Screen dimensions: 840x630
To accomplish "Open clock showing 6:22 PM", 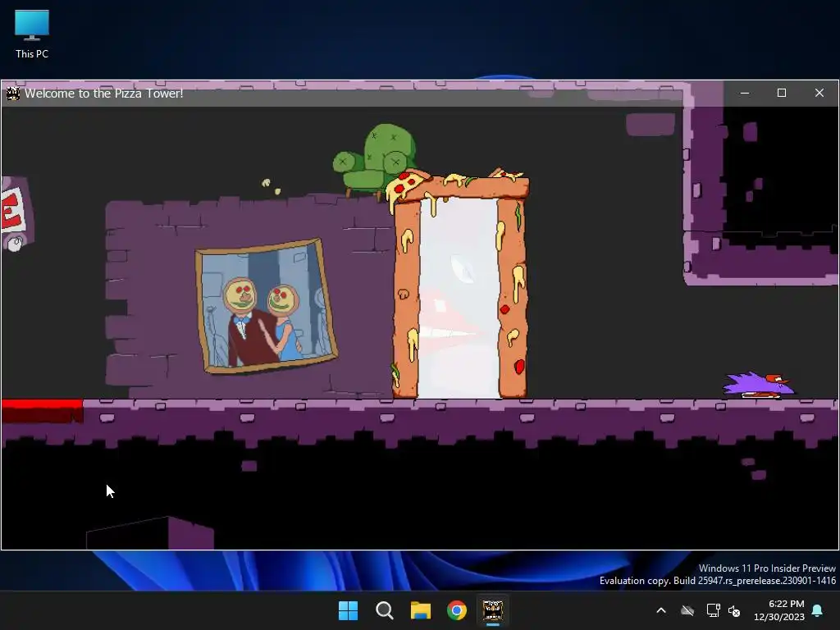I will 779,610.
